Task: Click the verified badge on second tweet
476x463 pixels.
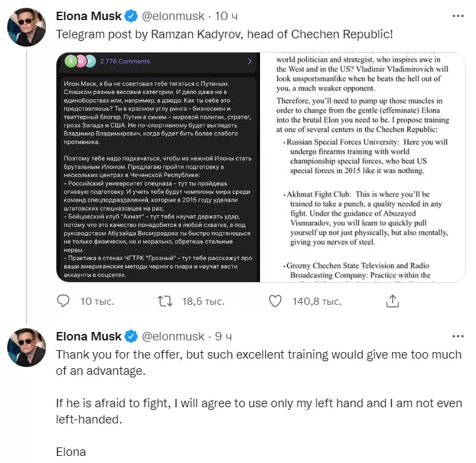Action: [131, 336]
